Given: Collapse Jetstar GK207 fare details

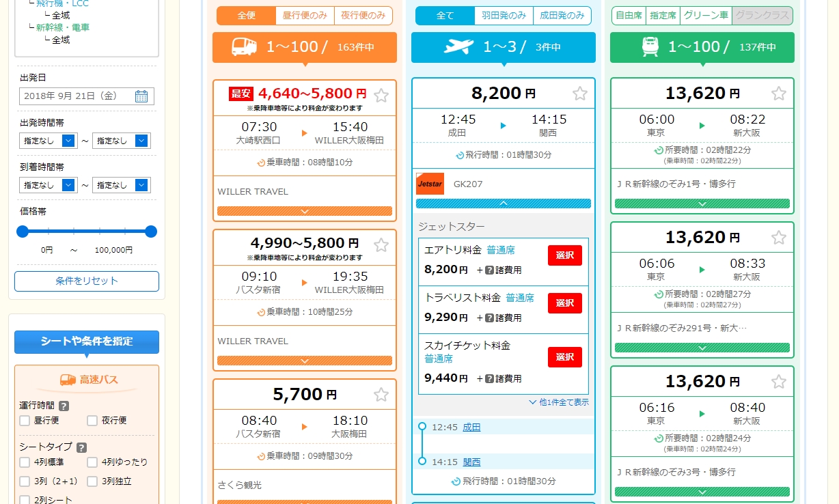Looking at the screenshot, I should point(504,204).
